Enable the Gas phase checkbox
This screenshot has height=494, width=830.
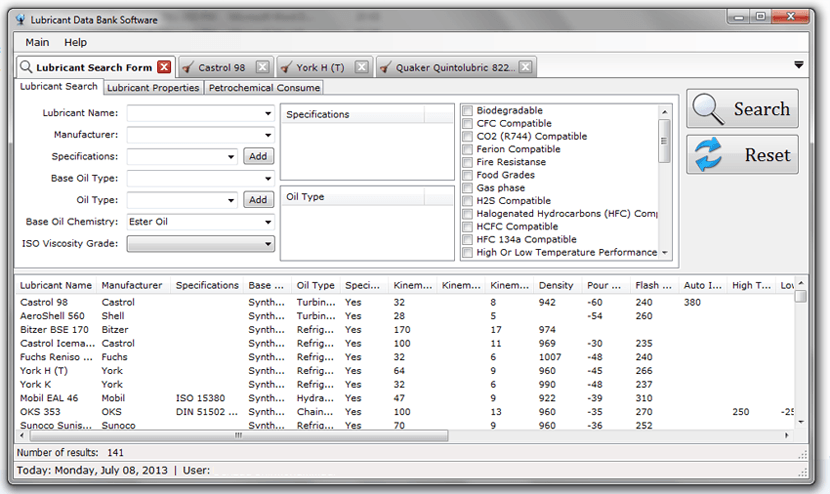pos(467,188)
